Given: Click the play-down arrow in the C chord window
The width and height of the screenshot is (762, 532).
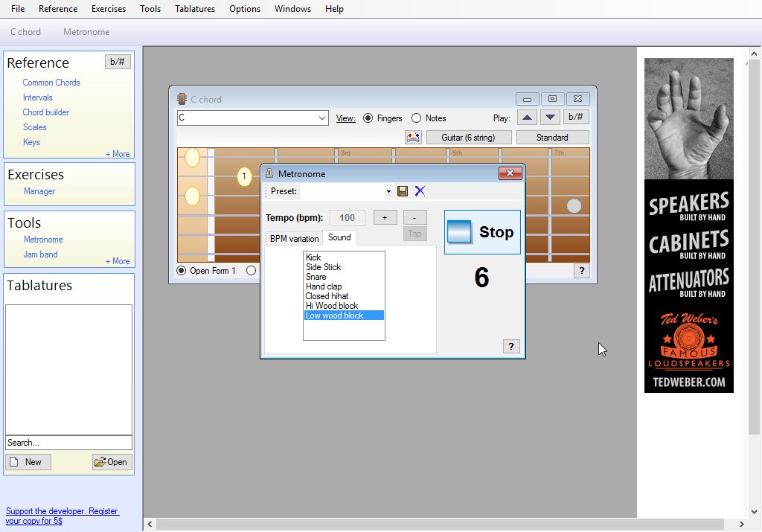Looking at the screenshot, I should pyautogui.click(x=550, y=118).
